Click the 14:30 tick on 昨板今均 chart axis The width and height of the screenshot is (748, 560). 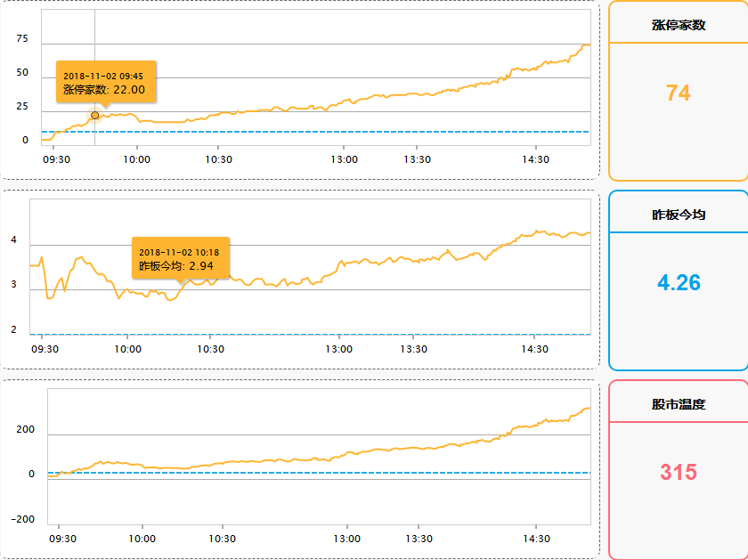(x=534, y=349)
